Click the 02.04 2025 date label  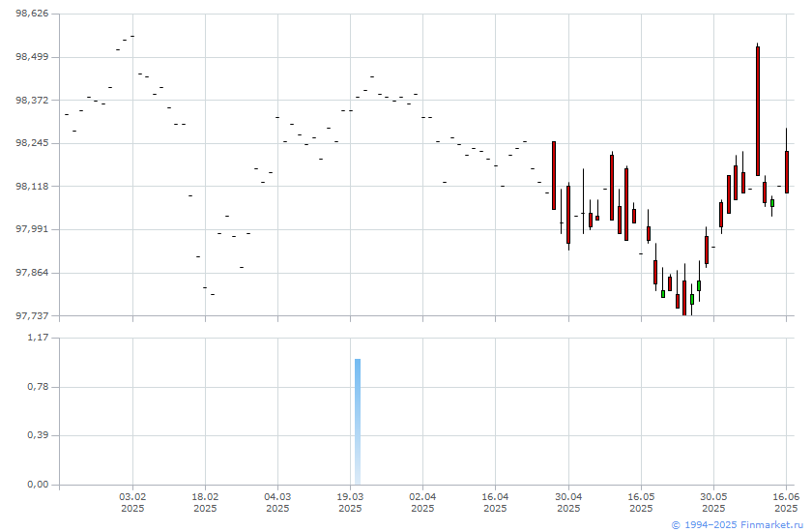point(422,502)
